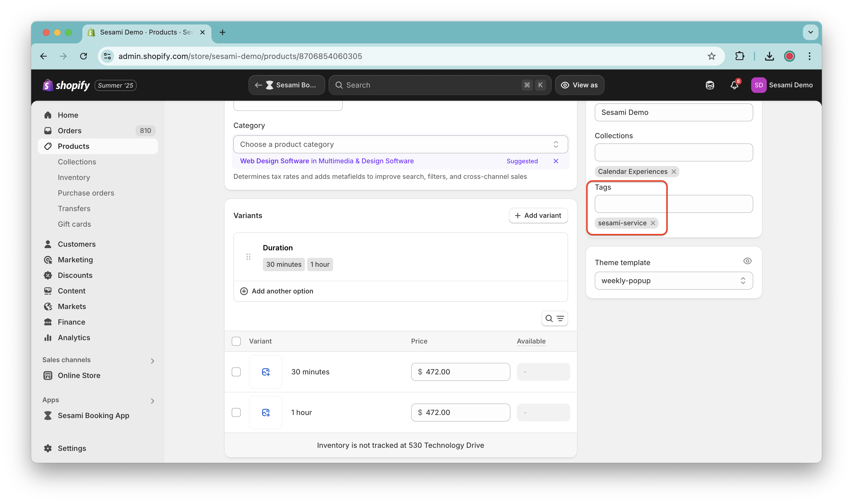Open Finance in sidebar
The height and width of the screenshot is (504, 853).
[x=98, y=322]
